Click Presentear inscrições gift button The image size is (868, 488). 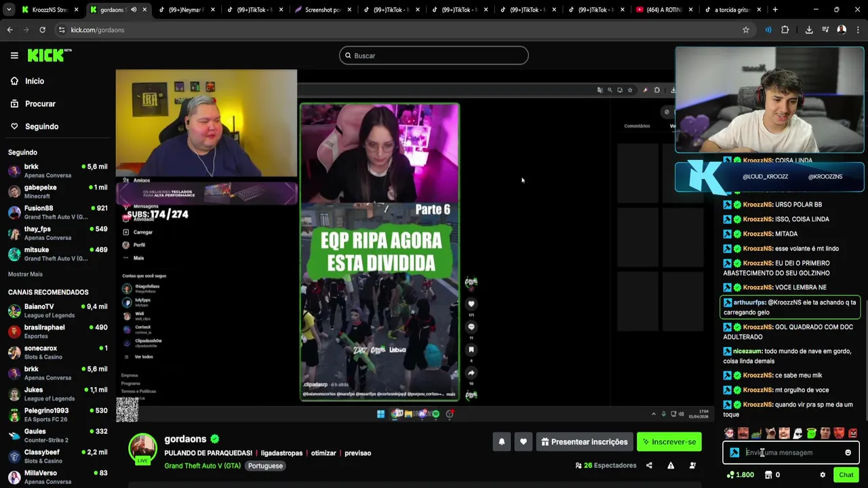(x=585, y=442)
